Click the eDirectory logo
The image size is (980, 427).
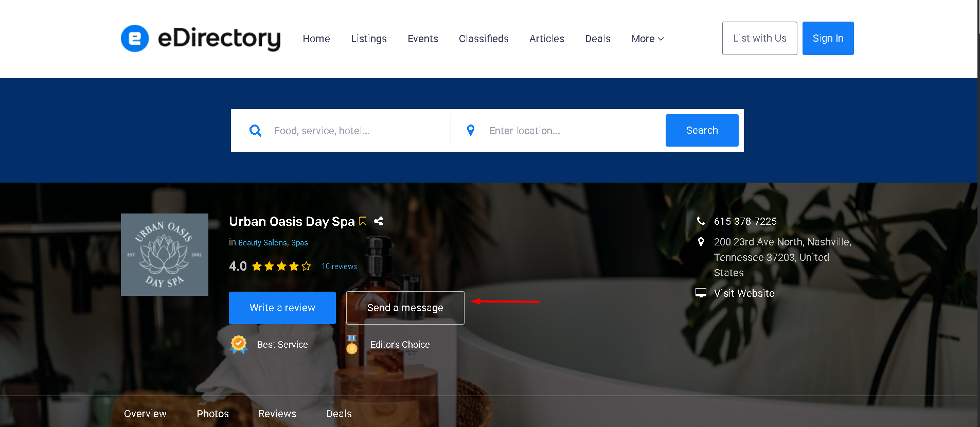coord(201,39)
